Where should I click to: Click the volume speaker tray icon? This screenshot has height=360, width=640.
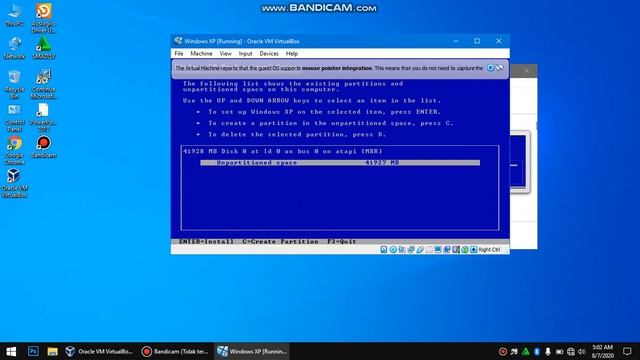coord(582,351)
